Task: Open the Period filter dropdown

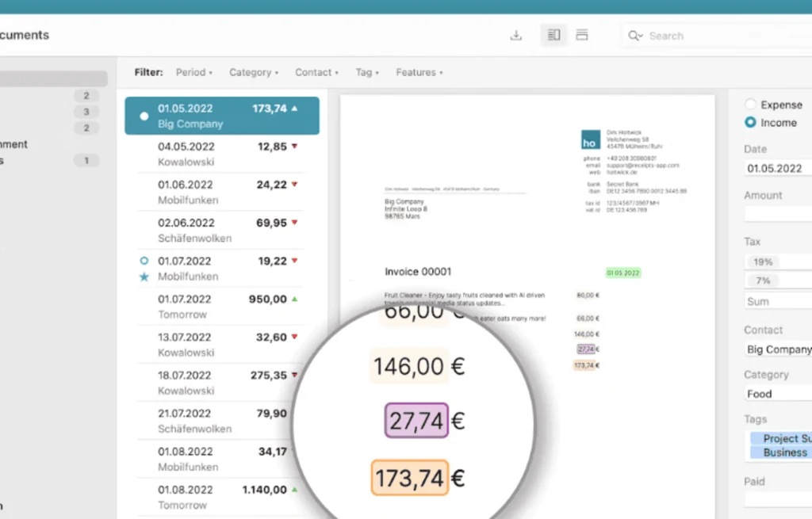Action: pos(193,72)
